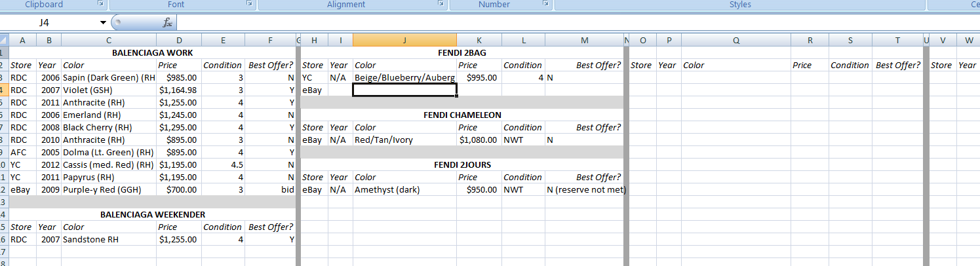Select column Q header
This screenshot has width=980, height=266.
[x=736, y=40]
